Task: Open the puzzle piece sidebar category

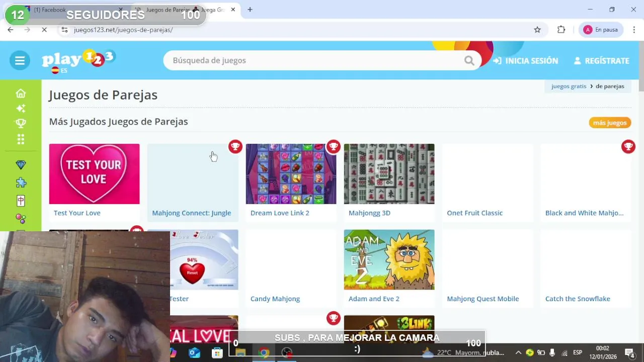Action: [x=21, y=183]
